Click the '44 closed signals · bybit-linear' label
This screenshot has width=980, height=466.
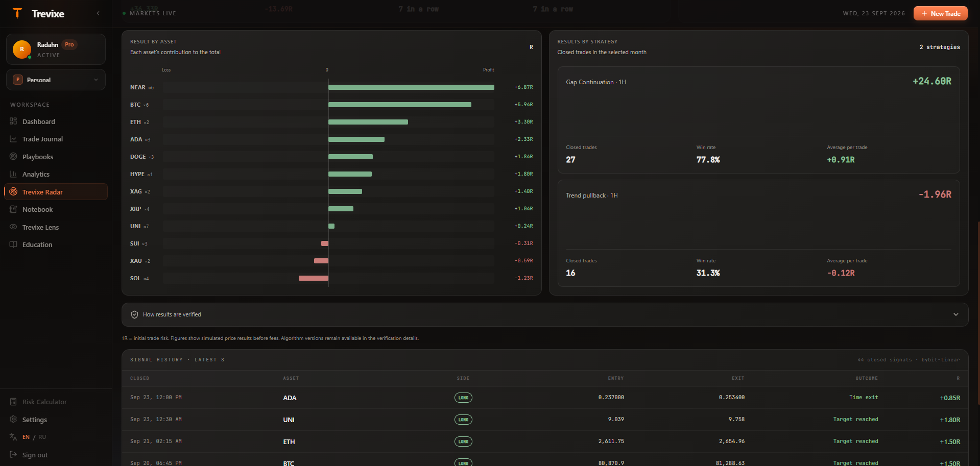909,360
